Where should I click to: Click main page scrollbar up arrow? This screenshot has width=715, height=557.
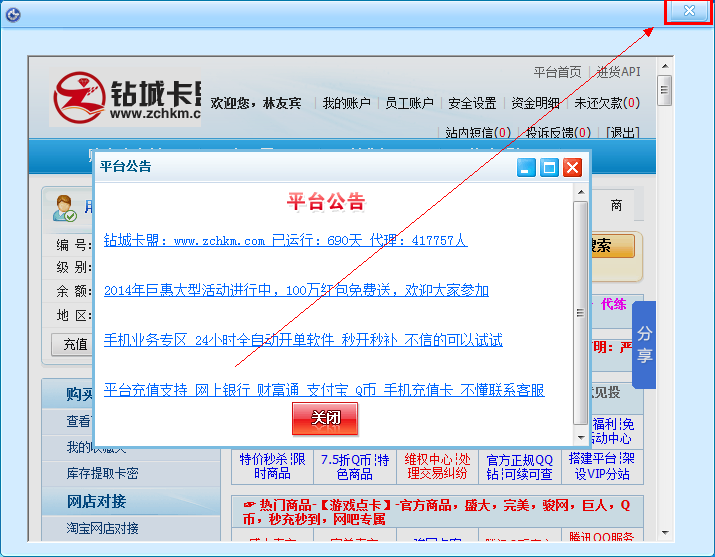point(665,67)
